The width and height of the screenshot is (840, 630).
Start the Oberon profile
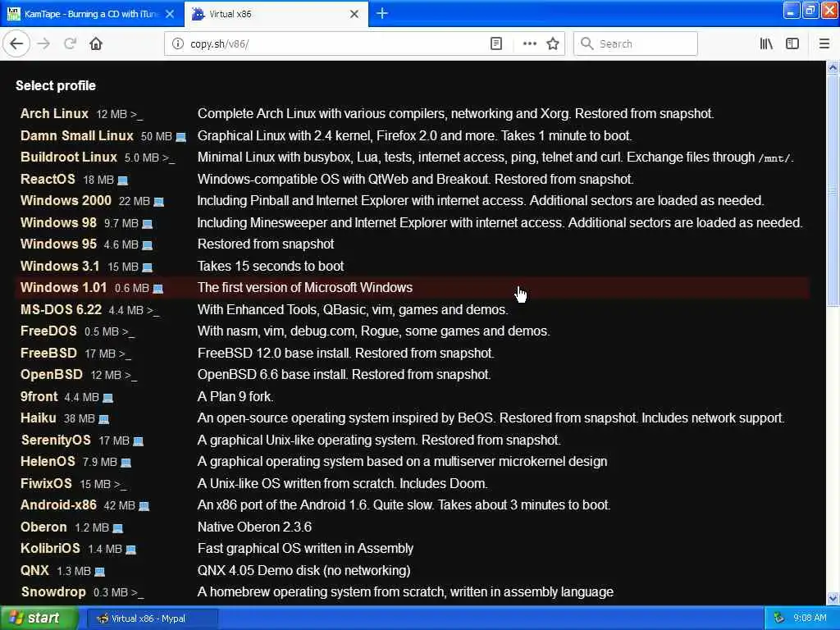pos(43,527)
